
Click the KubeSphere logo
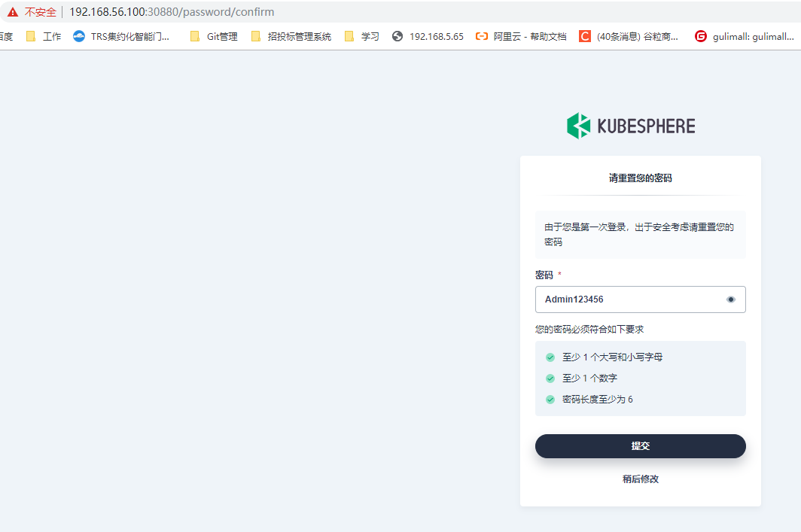[x=631, y=126]
